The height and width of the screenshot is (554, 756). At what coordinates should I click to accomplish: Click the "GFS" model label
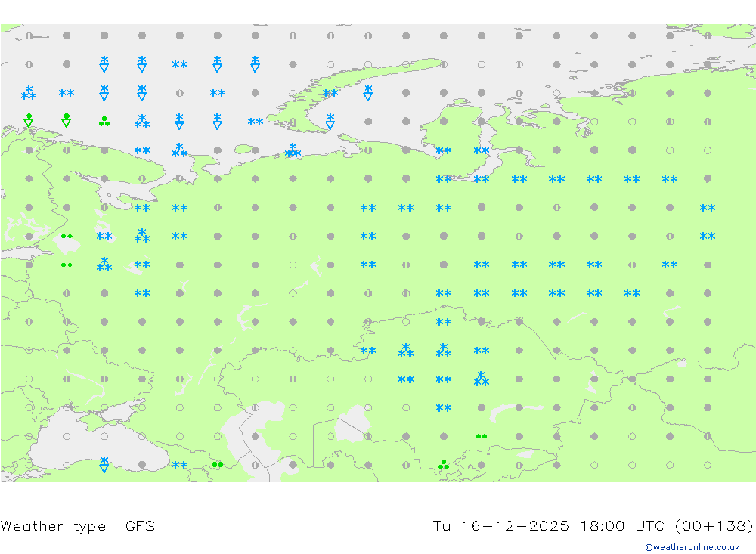pyautogui.click(x=140, y=525)
